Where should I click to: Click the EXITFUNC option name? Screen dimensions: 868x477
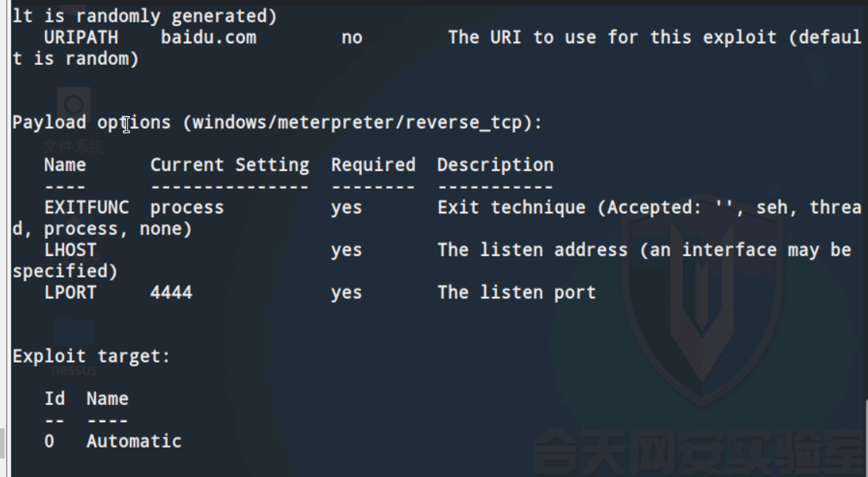86,207
